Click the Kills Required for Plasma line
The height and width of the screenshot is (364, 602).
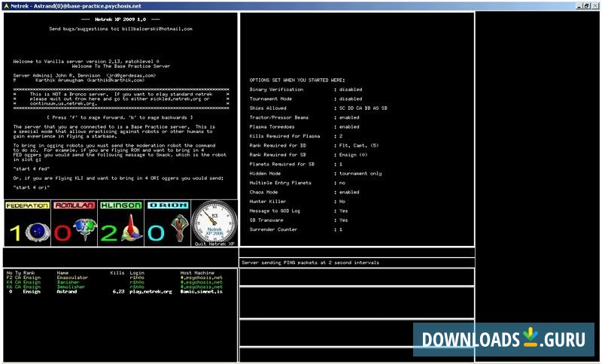point(296,136)
